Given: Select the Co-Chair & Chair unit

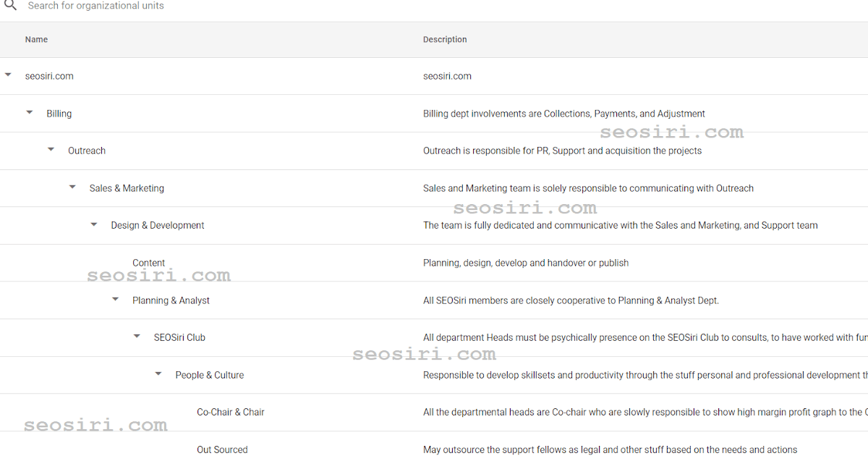Looking at the screenshot, I should [x=230, y=412].
